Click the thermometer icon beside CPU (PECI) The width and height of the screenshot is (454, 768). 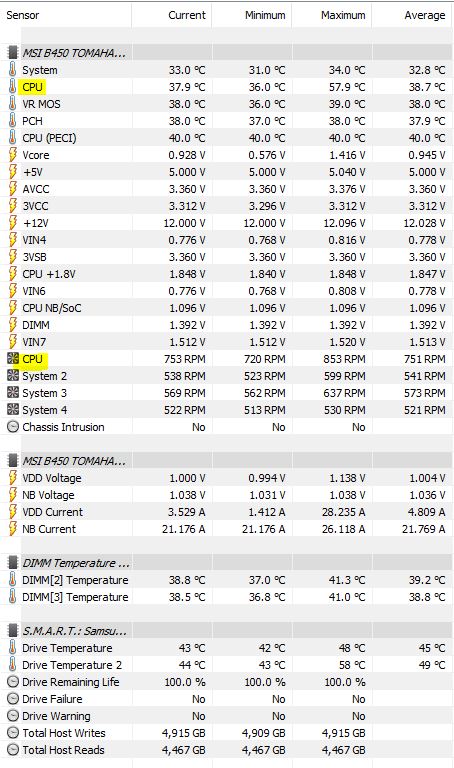pyautogui.click(x=13, y=138)
